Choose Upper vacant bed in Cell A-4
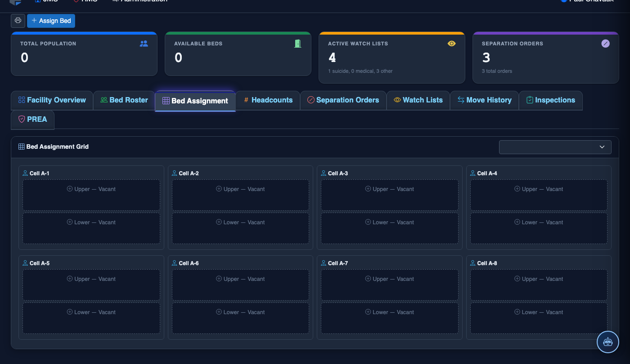Screen dimensions: 630x364 [539, 195]
